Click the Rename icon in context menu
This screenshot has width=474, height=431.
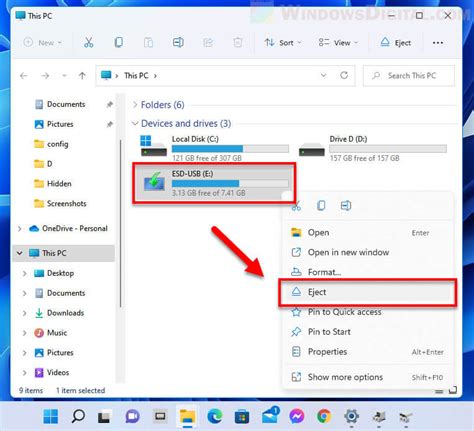pyautogui.click(x=346, y=205)
